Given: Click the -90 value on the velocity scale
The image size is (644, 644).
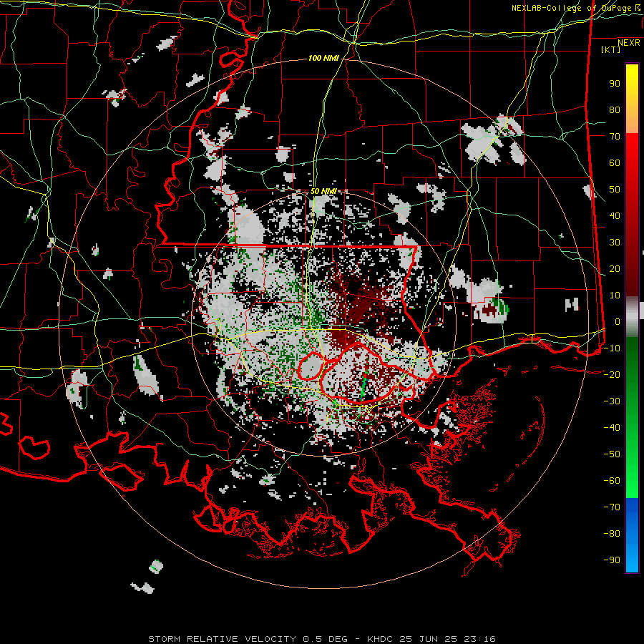Looking at the screenshot, I should coord(612,560).
